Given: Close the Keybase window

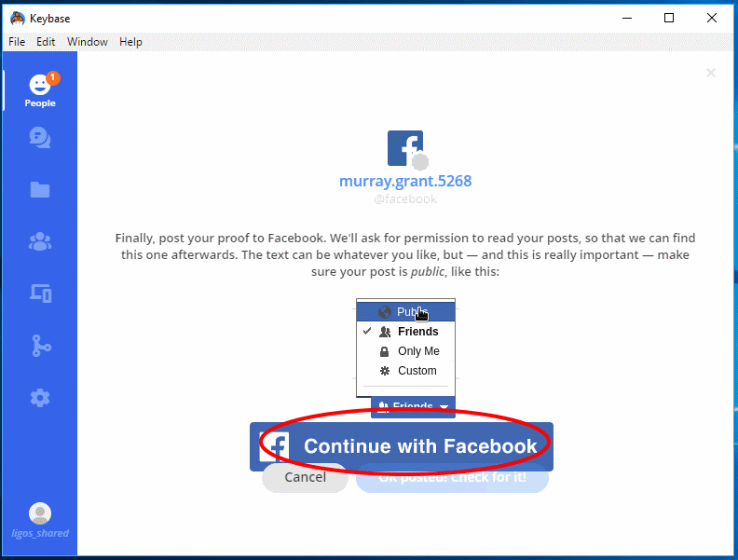Looking at the screenshot, I should tap(712, 18).
